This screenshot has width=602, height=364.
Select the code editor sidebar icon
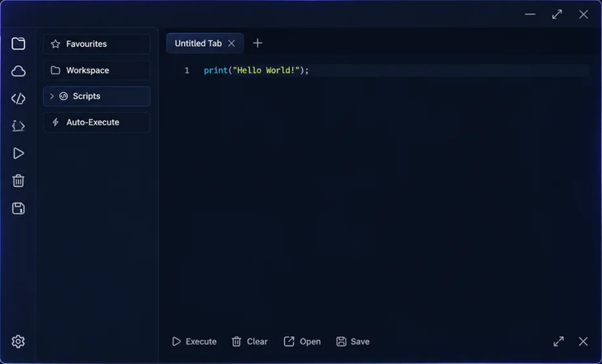tap(18, 98)
